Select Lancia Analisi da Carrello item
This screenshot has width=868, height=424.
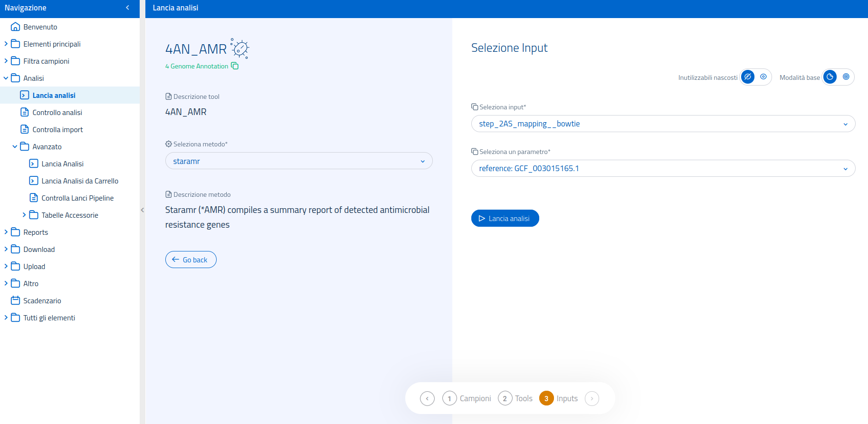click(80, 181)
